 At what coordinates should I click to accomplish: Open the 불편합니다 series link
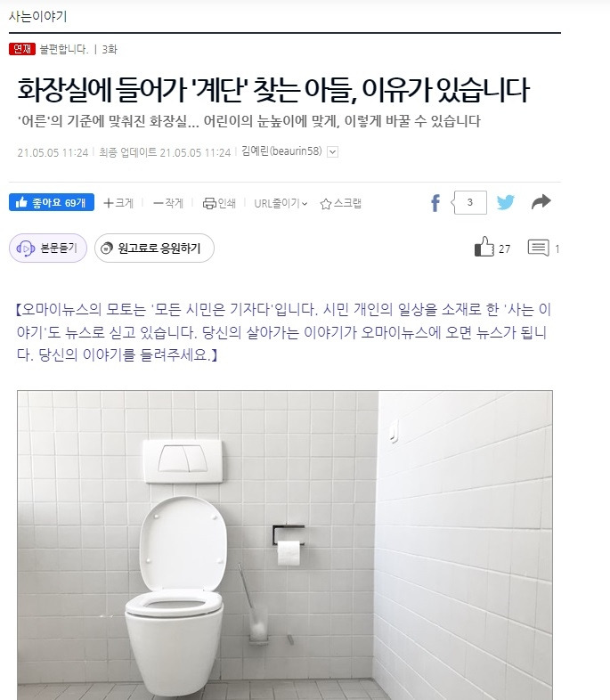pos(64,49)
